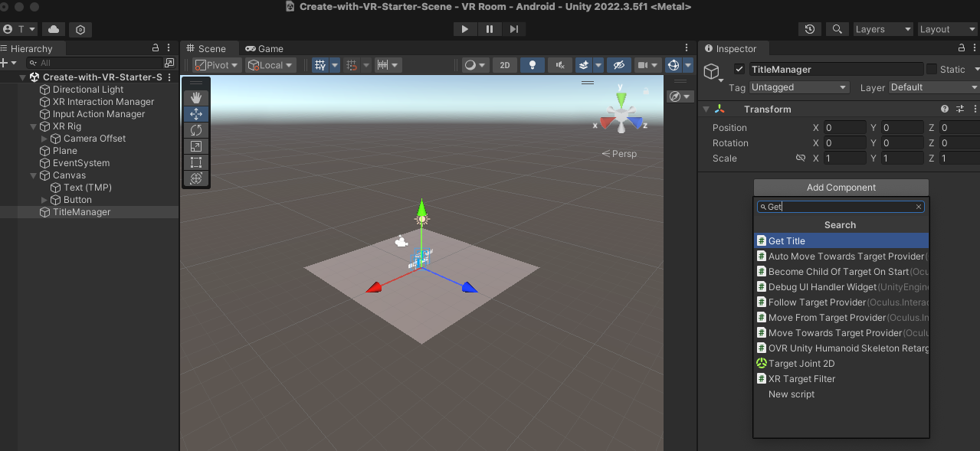Screen dimensions: 980x451
Task: Toggle hidden objects visibility eye
Action: [x=620, y=65]
